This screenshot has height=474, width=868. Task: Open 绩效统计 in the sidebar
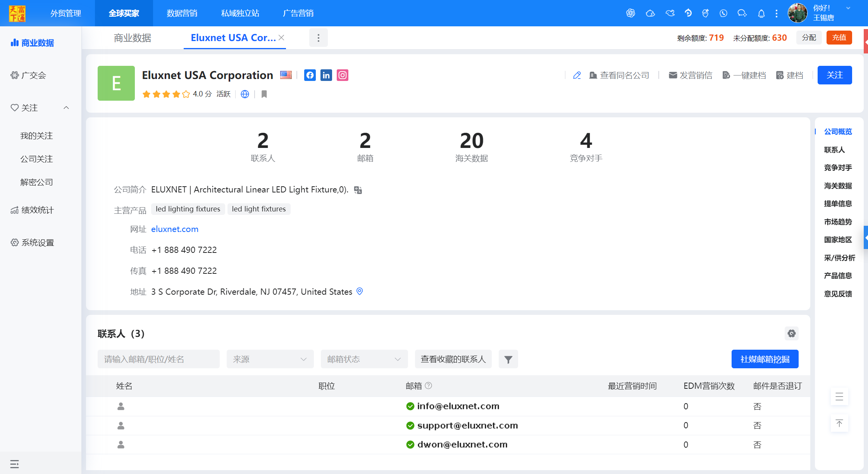click(33, 210)
